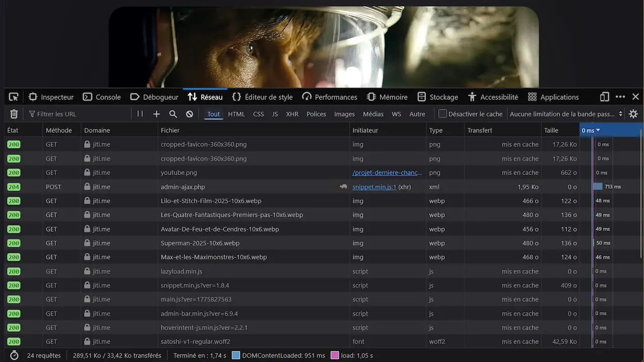The height and width of the screenshot is (362, 644).
Task: Clear the network log with trash icon
Action: point(14,114)
